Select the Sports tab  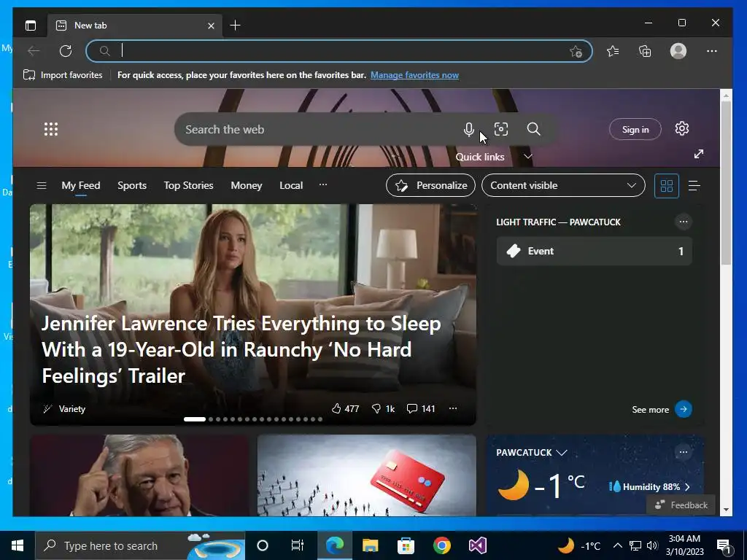pyautogui.click(x=132, y=185)
